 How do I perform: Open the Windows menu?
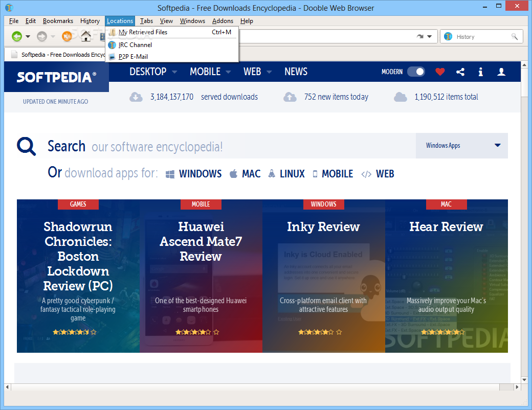pos(192,21)
